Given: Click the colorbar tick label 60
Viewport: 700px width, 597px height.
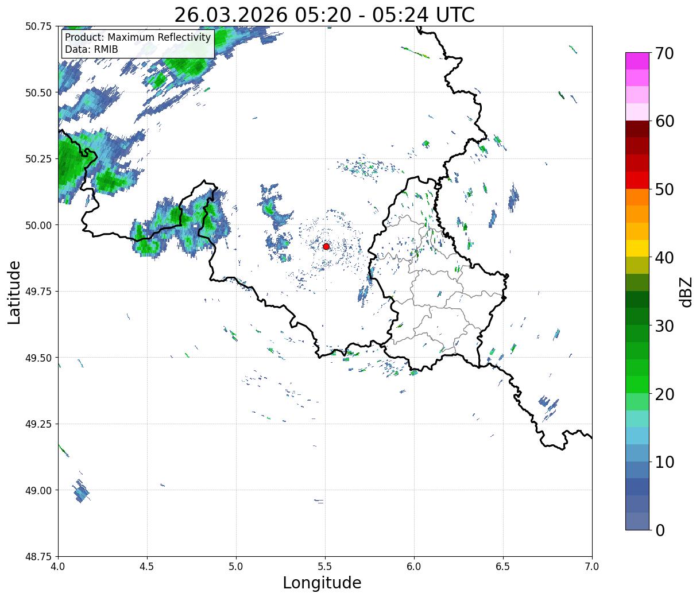Looking at the screenshot, I should pyautogui.click(x=664, y=121).
